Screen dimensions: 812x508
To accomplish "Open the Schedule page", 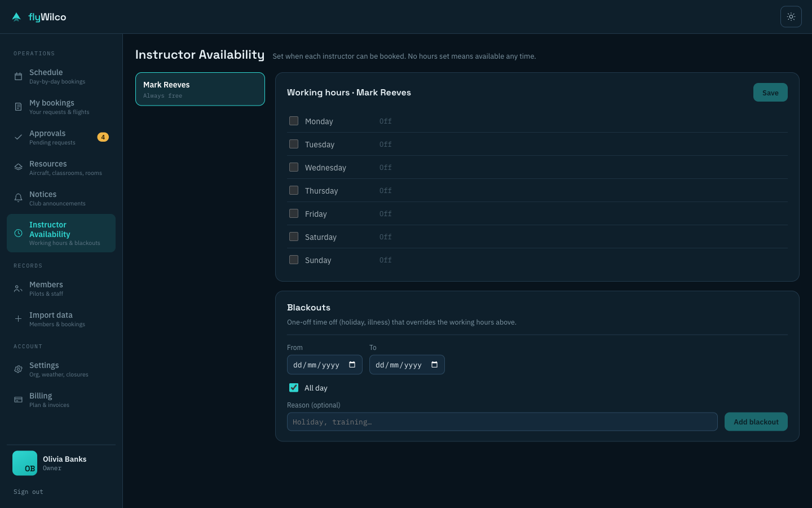I will coord(61,76).
